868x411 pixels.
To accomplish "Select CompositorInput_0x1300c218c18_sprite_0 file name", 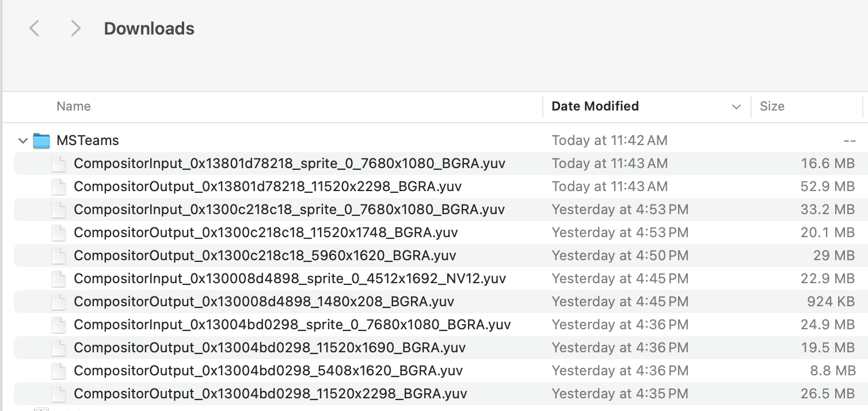I will pyautogui.click(x=289, y=210).
